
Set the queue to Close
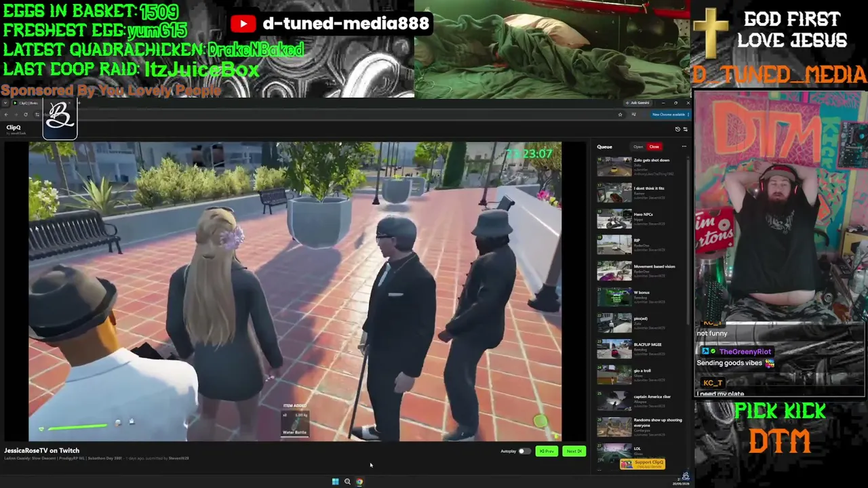(x=654, y=146)
